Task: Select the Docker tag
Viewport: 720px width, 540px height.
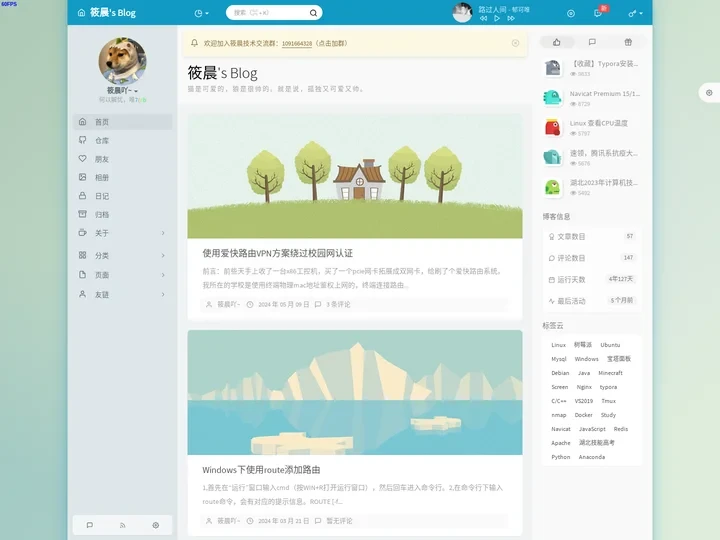Action: click(584, 415)
